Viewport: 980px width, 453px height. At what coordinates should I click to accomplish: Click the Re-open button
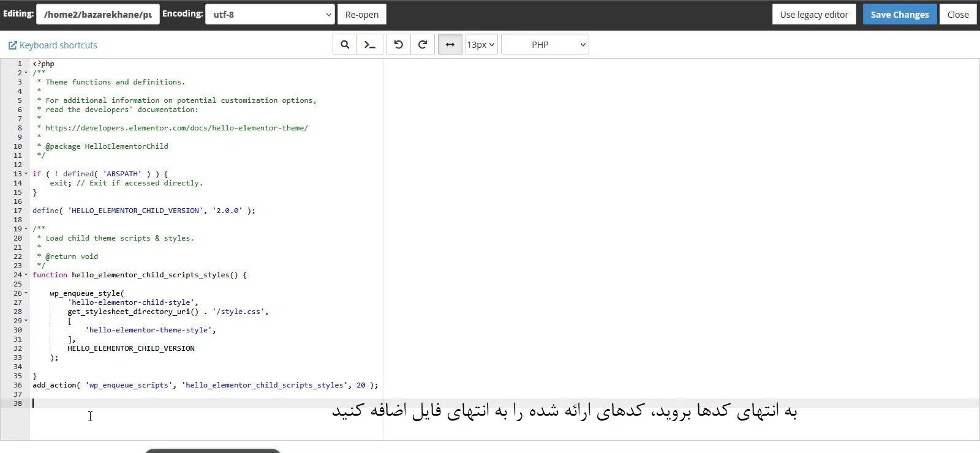pos(362,14)
